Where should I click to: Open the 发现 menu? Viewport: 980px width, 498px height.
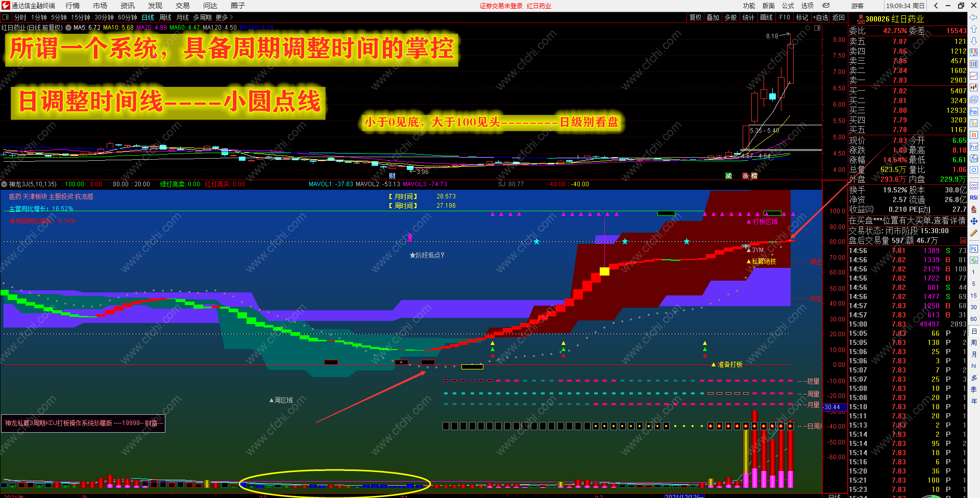coord(155,6)
